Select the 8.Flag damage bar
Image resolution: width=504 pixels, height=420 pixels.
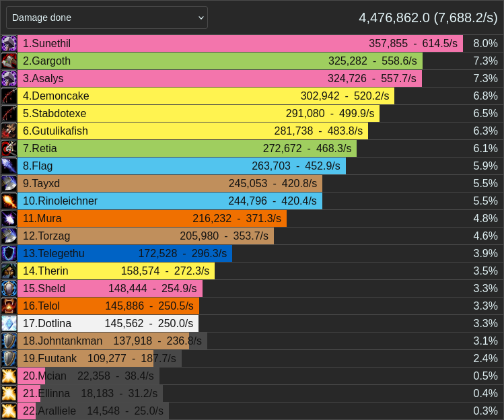(x=182, y=166)
